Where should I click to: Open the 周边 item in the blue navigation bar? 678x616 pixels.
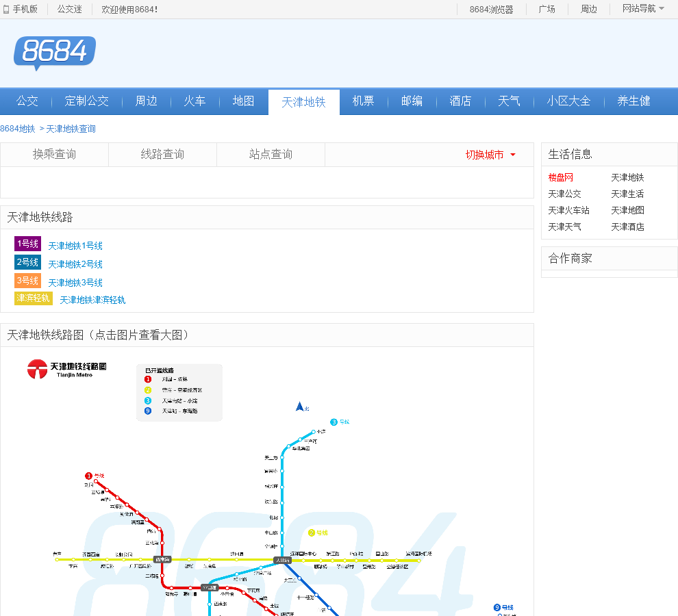pos(146,101)
